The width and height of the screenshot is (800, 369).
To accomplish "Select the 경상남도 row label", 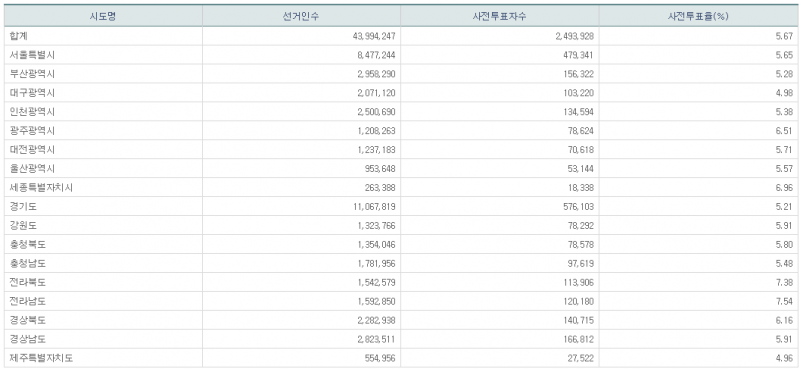I will click(x=28, y=339).
